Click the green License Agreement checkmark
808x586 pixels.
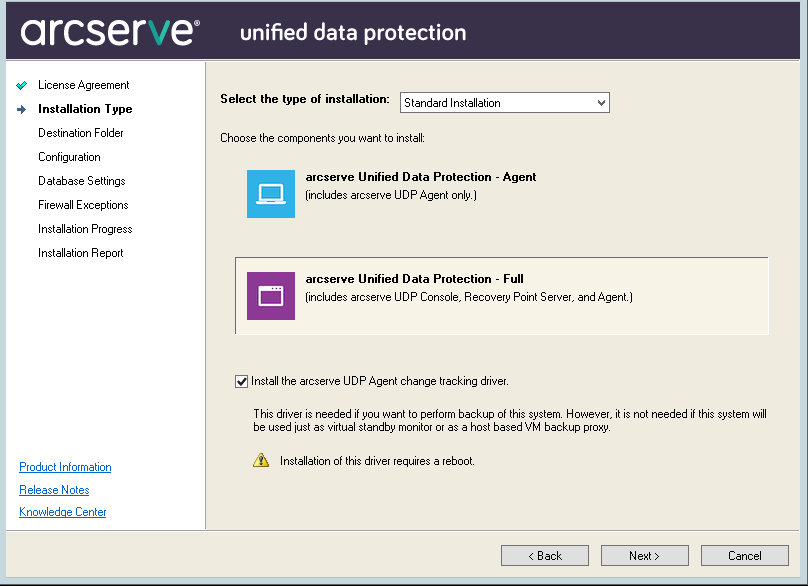coord(22,86)
